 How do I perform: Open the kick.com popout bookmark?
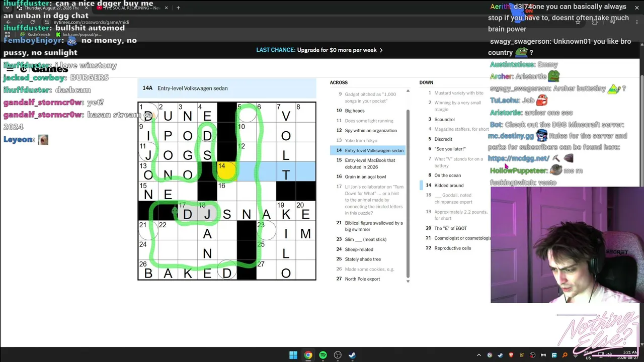coord(79,34)
